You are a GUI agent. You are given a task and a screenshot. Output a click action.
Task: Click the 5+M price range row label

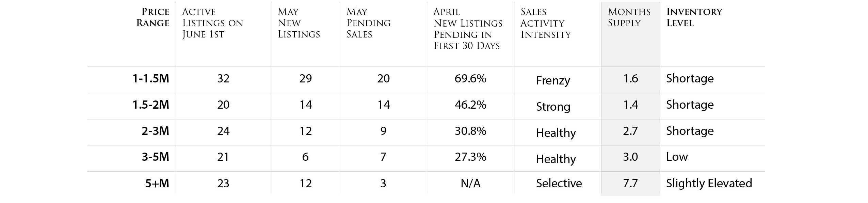(157, 184)
